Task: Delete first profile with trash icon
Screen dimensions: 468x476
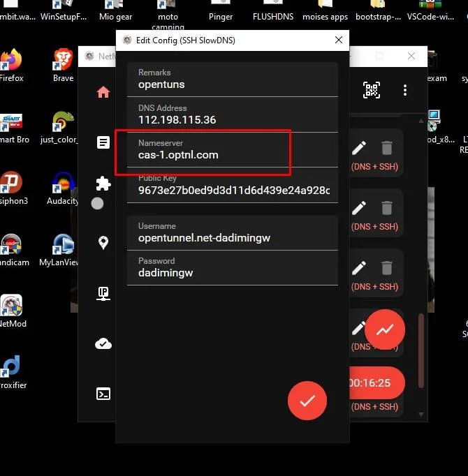Action: pyautogui.click(x=386, y=148)
